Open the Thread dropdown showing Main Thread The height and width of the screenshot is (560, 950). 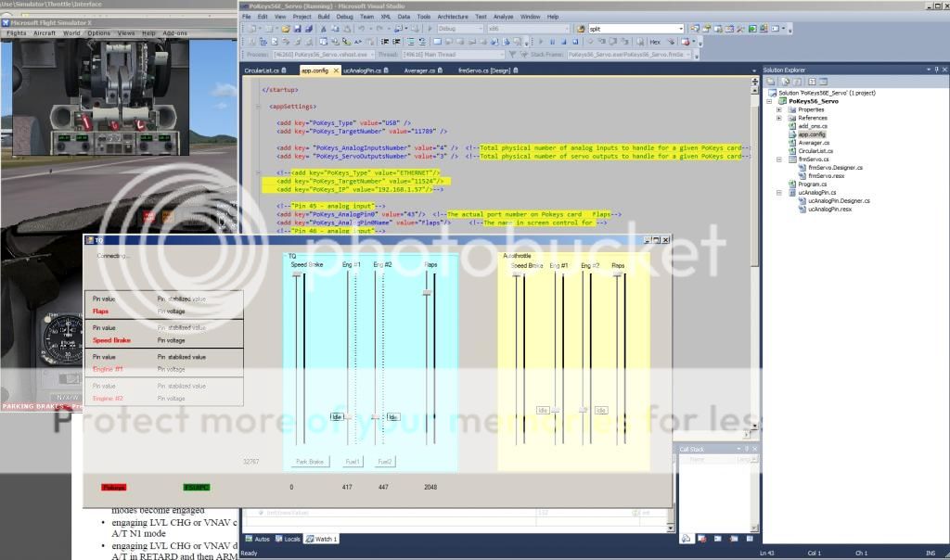502,55
